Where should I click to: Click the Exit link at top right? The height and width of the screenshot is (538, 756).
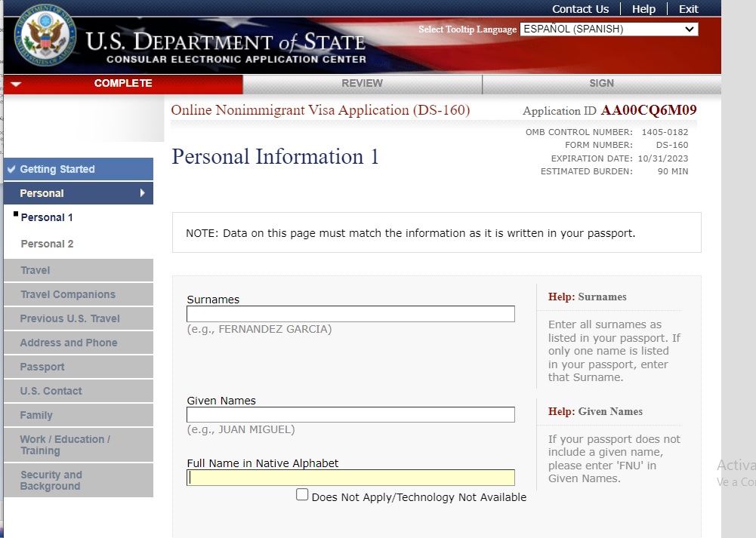pos(688,9)
